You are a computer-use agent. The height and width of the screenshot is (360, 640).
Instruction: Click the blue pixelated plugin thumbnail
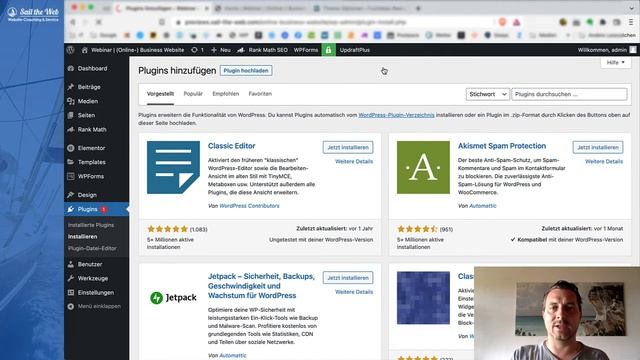423,298
